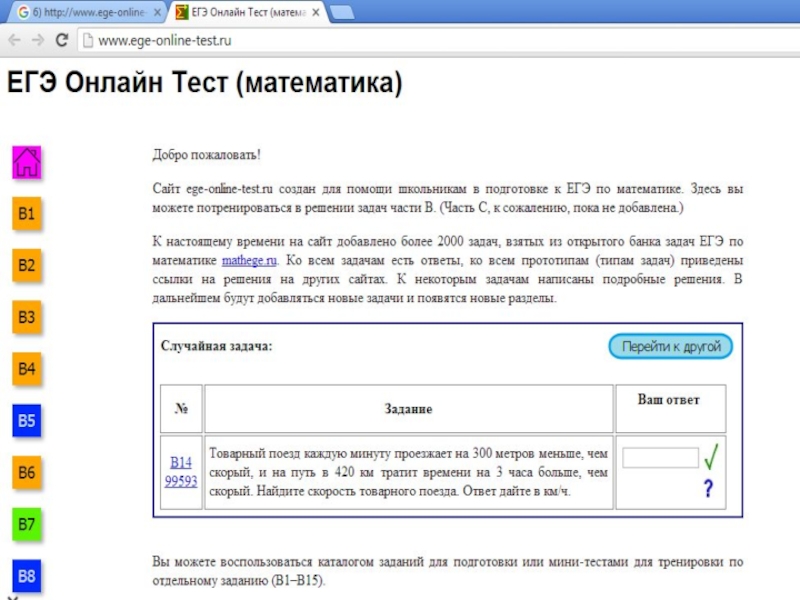Open task link B14 99593
Image resolution: width=800 pixels, height=600 pixels.
(x=181, y=472)
